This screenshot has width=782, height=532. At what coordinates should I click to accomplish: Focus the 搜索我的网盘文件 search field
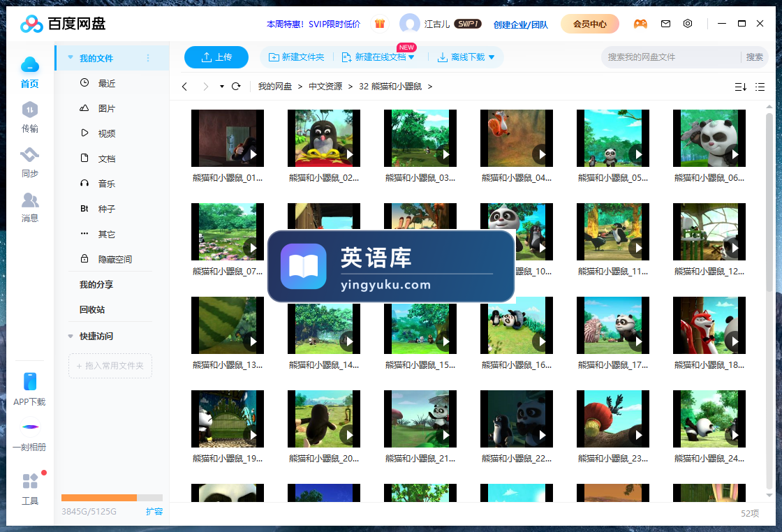coord(671,57)
